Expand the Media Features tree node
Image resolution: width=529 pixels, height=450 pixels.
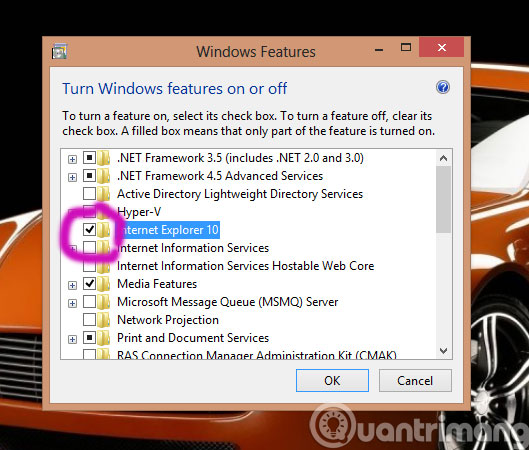coord(72,285)
